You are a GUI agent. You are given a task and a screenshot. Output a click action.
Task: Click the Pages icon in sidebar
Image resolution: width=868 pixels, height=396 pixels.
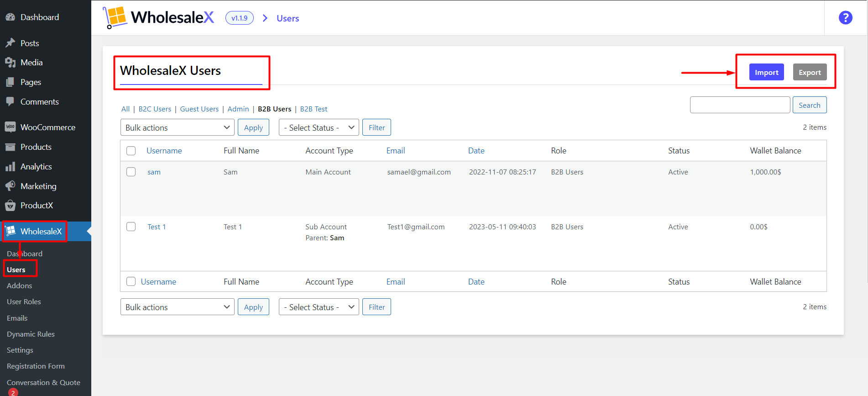click(10, 82)
